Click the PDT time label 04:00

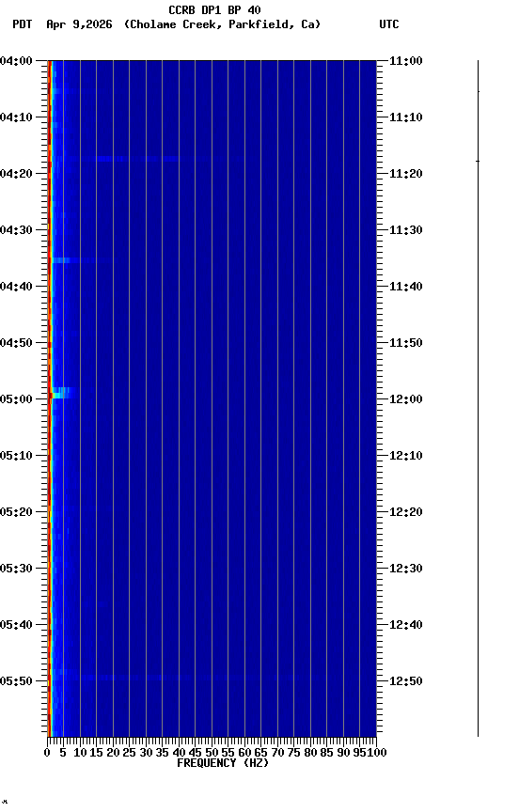(x=16, y=61)
